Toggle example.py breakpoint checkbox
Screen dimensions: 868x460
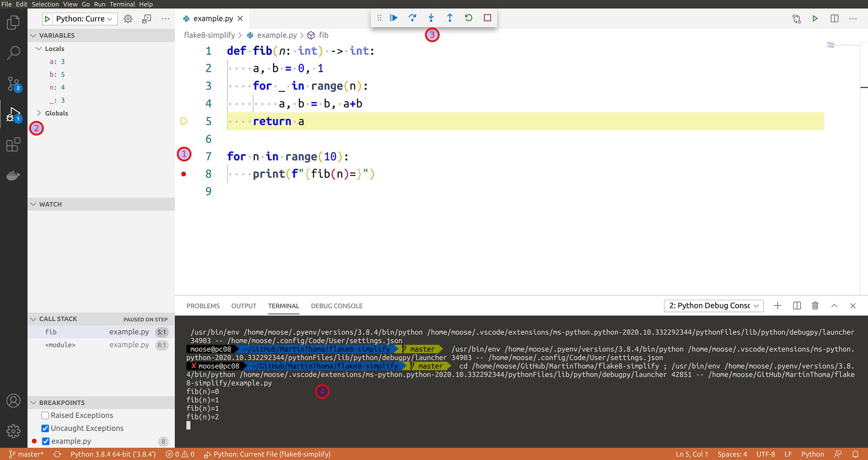46,441
